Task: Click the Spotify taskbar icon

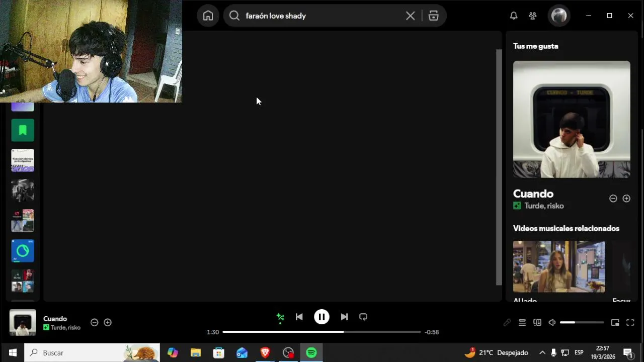Action: pos(311,352)
